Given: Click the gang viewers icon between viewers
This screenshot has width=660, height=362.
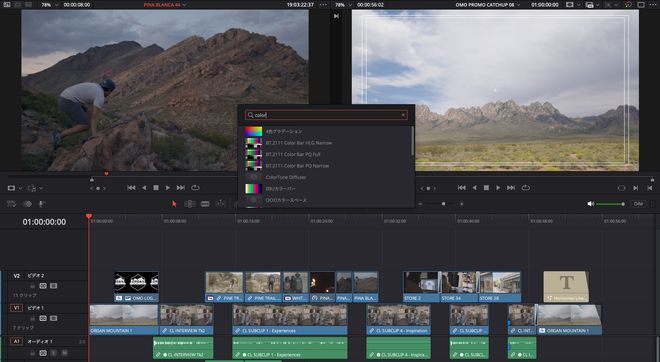Looking at the screenshot, I should (x=336, y=16).
